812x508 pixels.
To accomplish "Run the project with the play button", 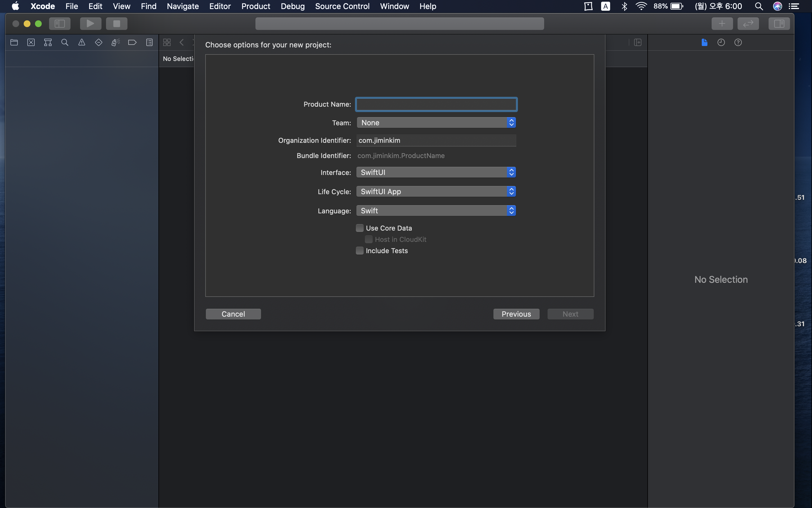I will coord(91,23).
